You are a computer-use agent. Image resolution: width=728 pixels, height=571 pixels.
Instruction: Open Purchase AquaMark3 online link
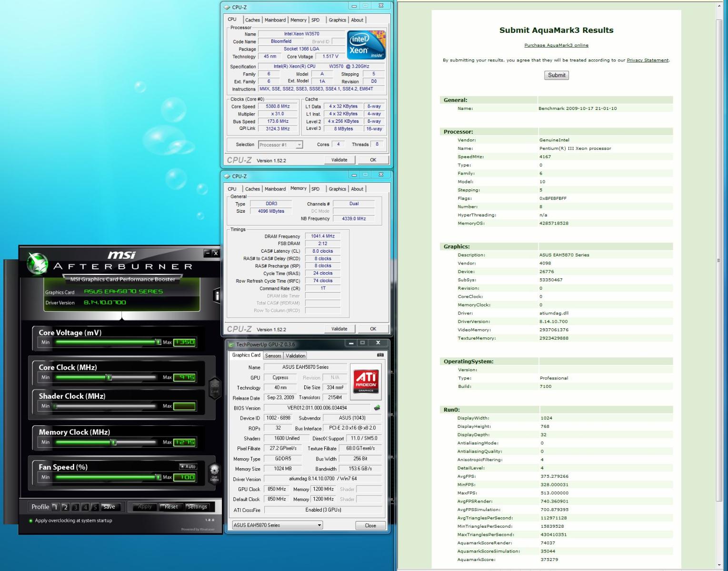(x=556, y=45)
